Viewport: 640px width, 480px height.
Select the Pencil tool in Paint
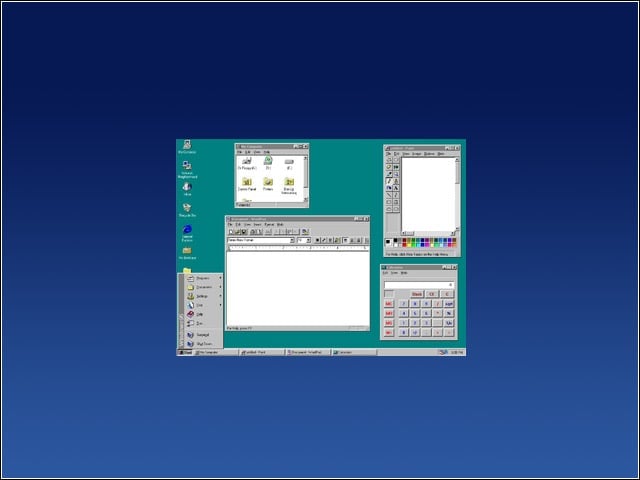tap(389, 181)
